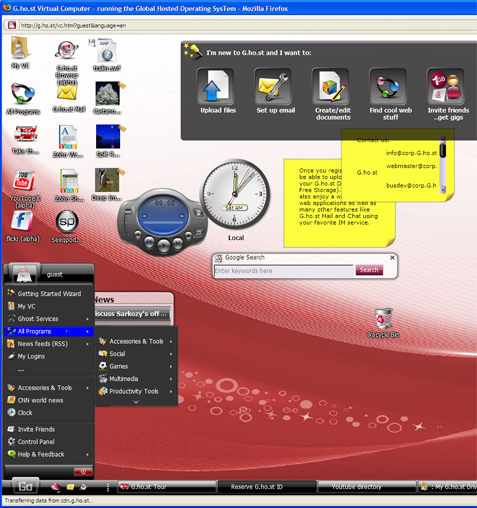The image size is (477, 508).
Task: Click the Create/edit documents wizard icon
Action: 330,86
